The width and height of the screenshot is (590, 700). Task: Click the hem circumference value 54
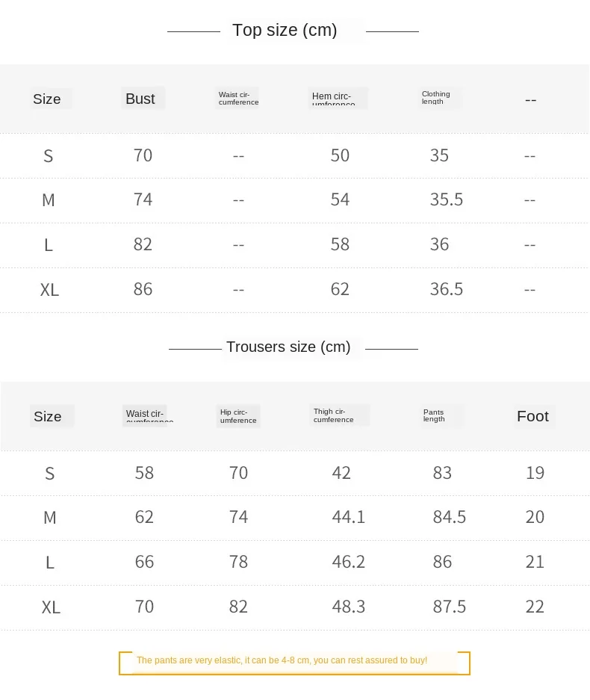pos(340,199)
